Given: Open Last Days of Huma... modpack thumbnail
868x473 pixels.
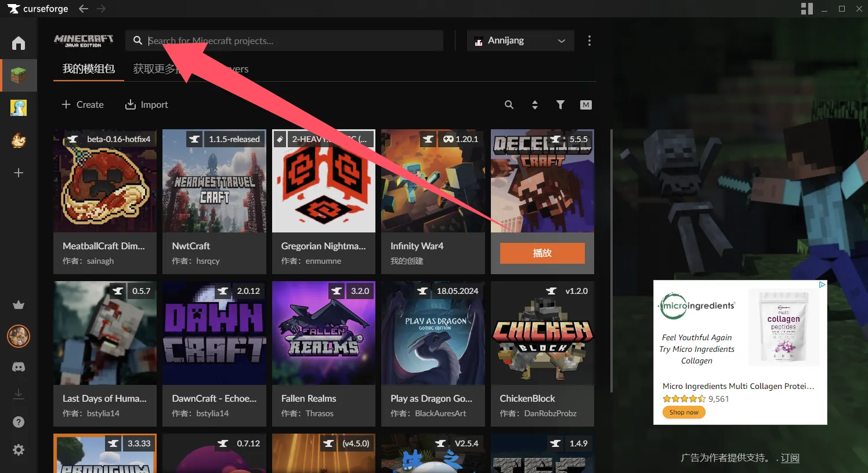Looking at the screenshot, I should [105, 333].
